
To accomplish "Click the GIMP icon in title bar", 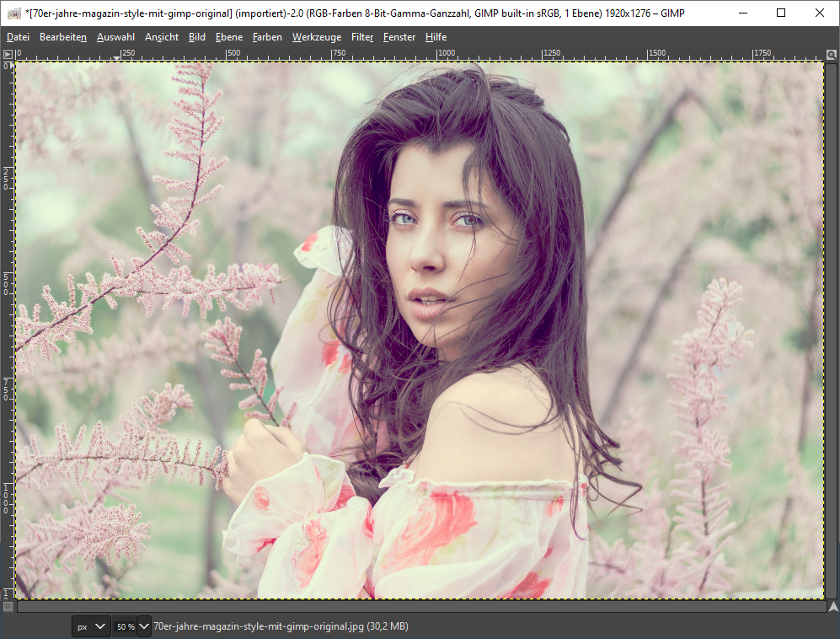I will 13,13.
